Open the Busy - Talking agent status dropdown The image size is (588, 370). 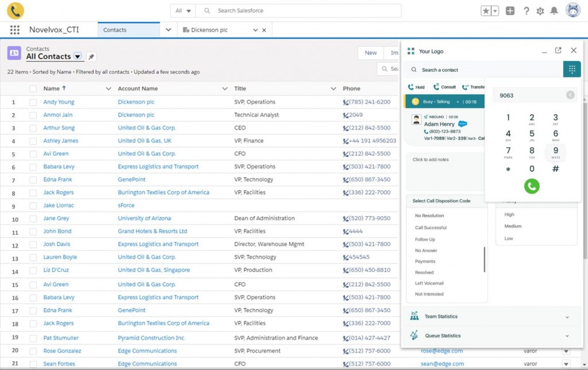coord(458,102)
